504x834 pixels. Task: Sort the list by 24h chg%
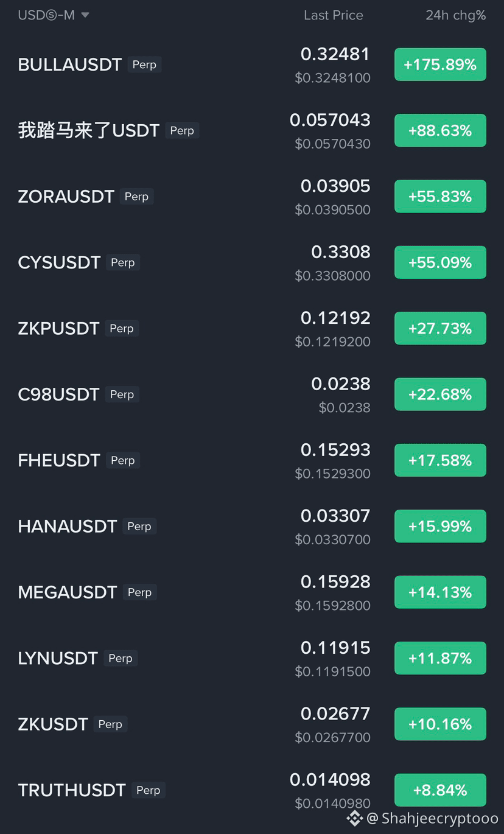[x=455, y=15]
